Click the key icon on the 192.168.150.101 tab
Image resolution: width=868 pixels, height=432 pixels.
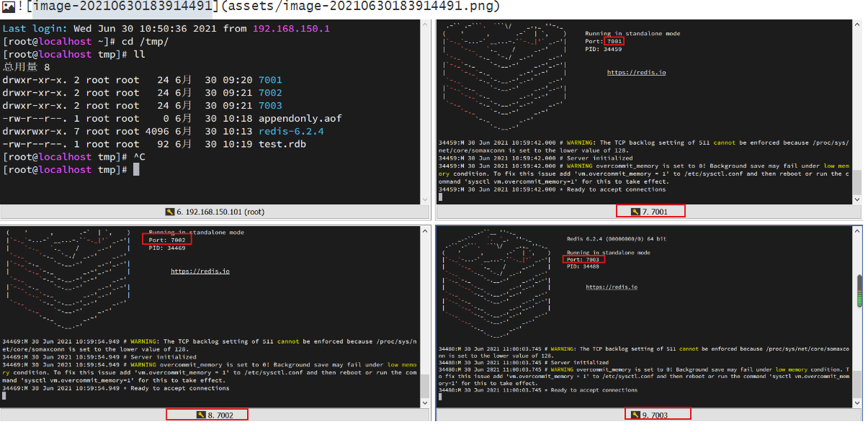(170, 211)
